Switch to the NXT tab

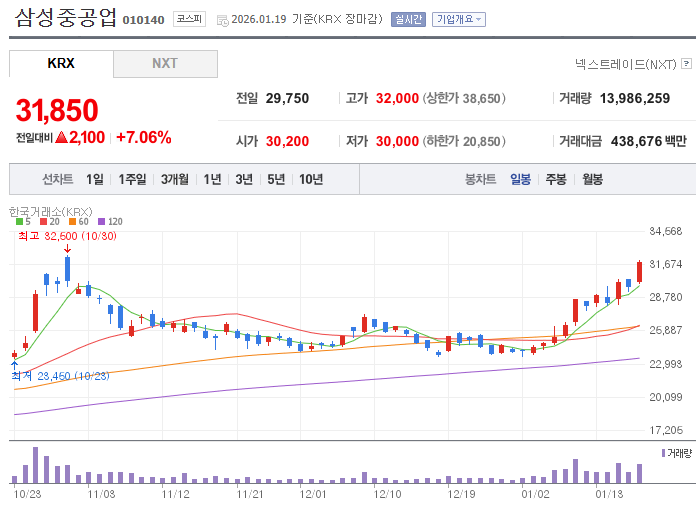(x=165, y=63)
